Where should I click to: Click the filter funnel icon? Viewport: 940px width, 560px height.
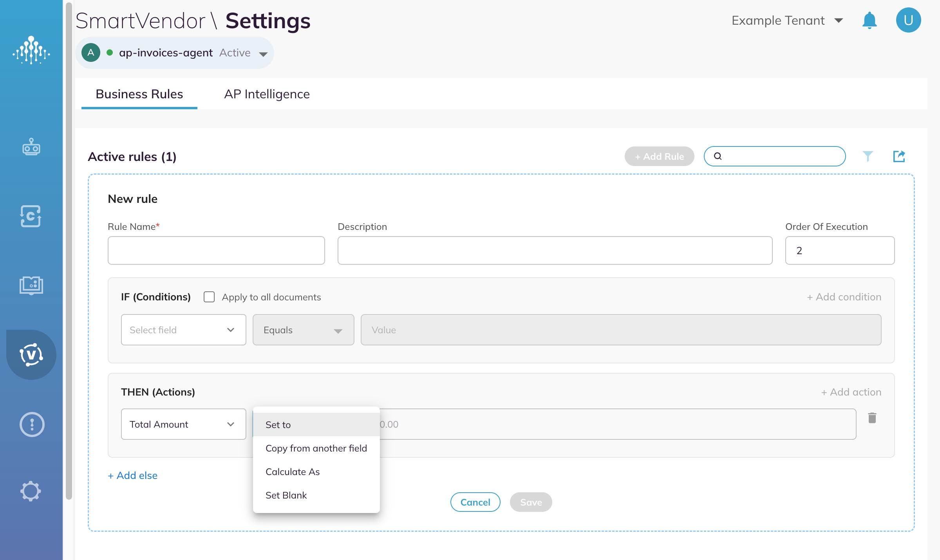pyautogui.click(x=868, y=156)
